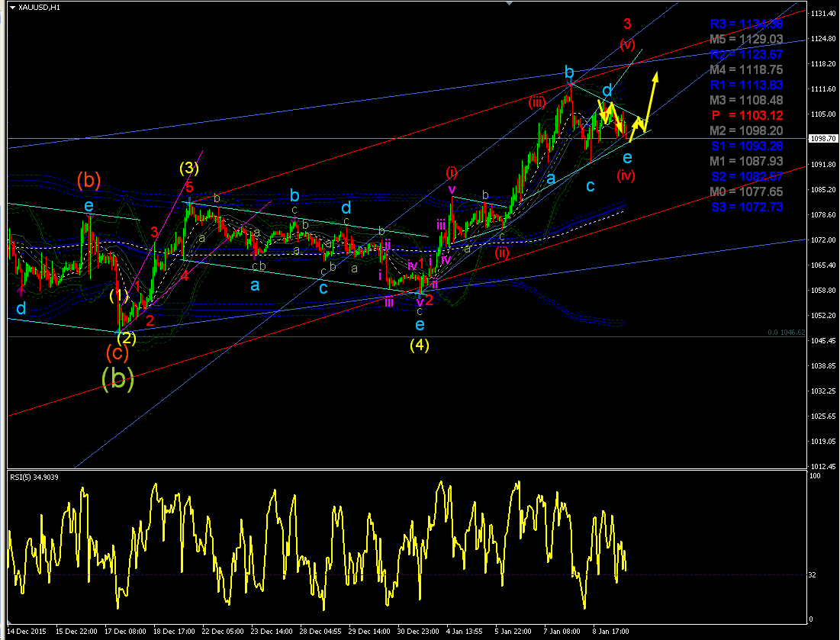Click price scale value 1058.80
Screen dimensions: 840x640
pos(823,291)
